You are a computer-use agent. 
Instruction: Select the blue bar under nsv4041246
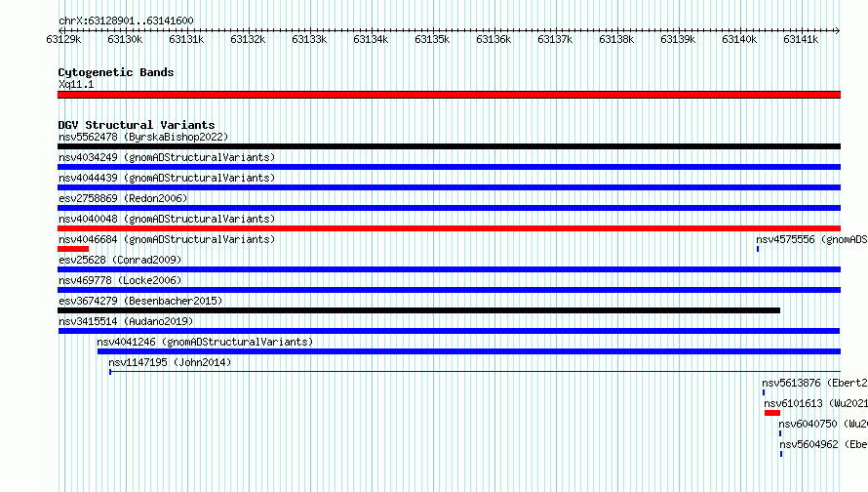(x=469, y=351)
